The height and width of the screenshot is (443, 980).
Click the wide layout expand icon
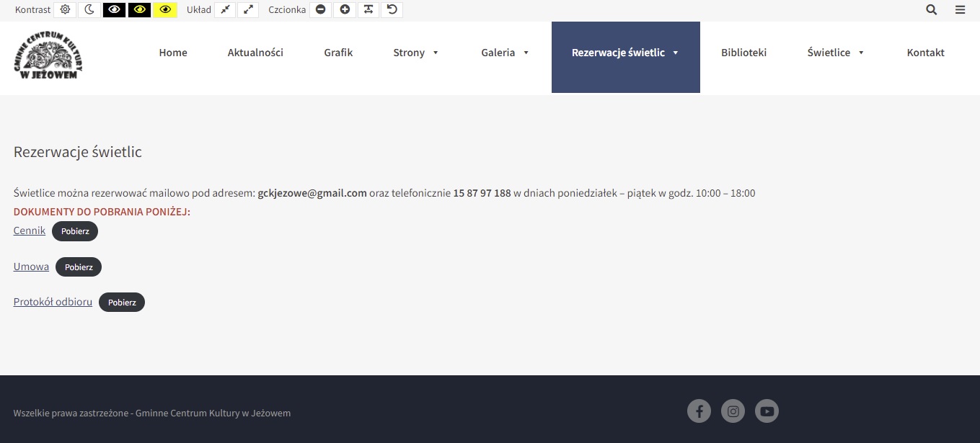pos(248,10)
